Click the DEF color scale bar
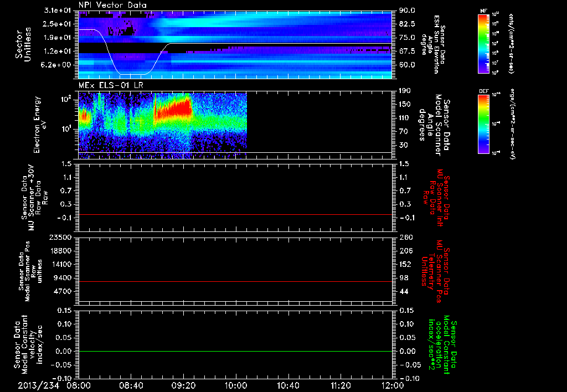 (x=483, y=124)
